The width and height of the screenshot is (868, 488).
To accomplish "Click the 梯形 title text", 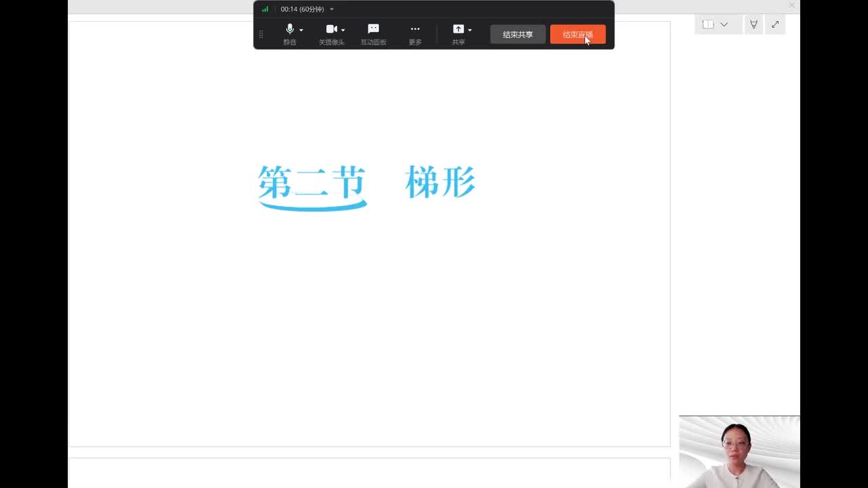I will tap(441, 182).
